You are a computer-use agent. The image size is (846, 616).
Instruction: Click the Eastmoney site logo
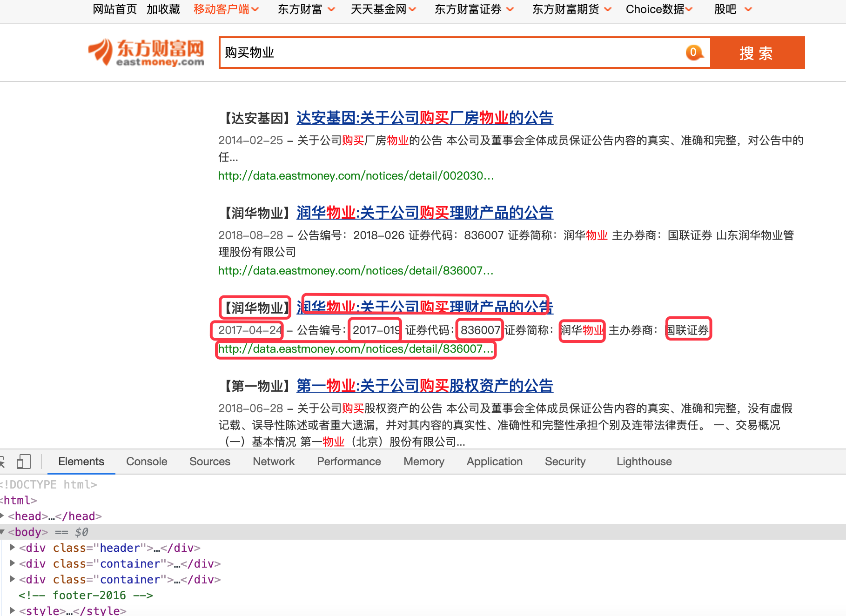(x=146, y=53)
